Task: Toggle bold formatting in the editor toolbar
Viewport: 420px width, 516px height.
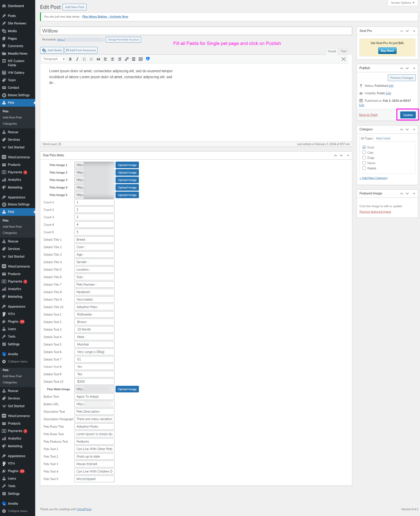Action: 70,59
